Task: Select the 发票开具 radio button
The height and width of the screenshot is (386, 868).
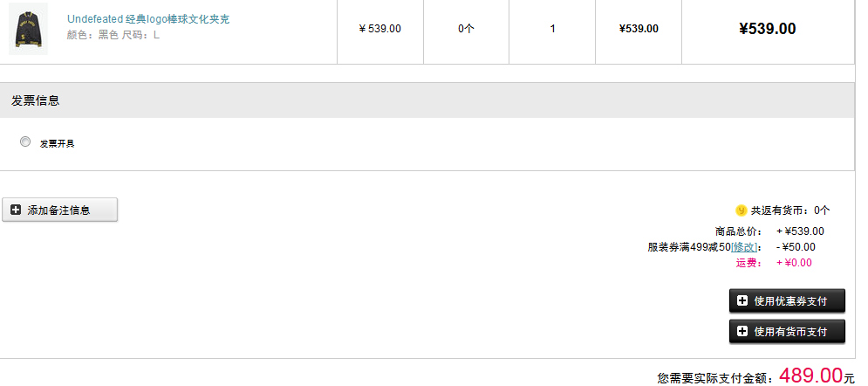Action: [x=25, y=141]
